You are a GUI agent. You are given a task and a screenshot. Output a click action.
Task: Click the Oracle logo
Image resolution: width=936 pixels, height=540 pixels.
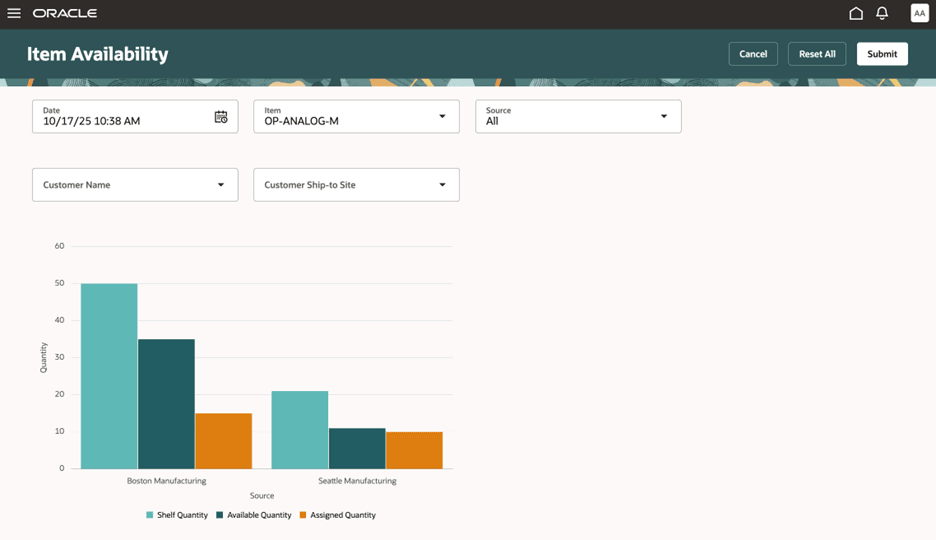coord(65,13)
